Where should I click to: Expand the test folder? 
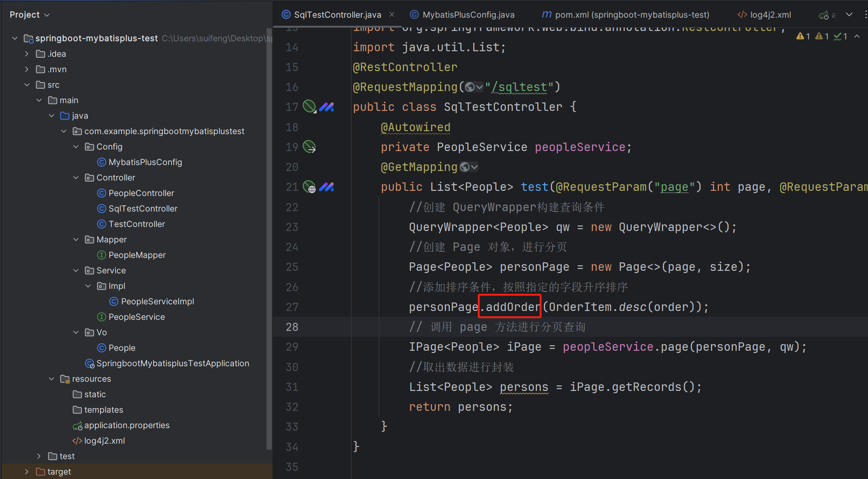[39, 456]
